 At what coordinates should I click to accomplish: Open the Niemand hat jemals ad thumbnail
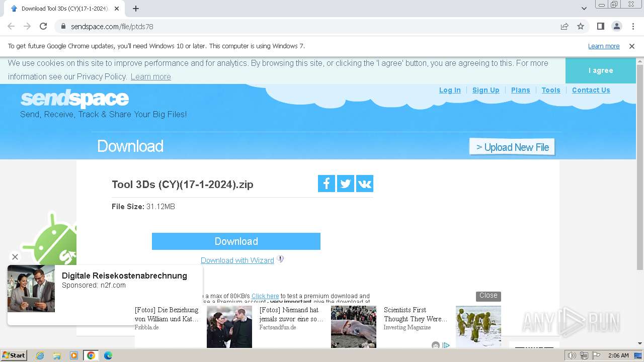coord(354,327)
